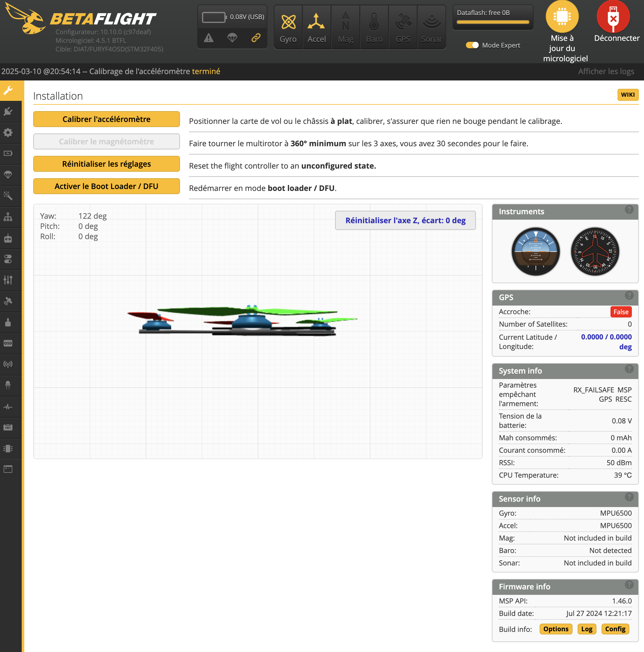The image size is (644, 652).
Task: Click Activer le Boot Loader / DFU
Action: click(x=106, y=186)
